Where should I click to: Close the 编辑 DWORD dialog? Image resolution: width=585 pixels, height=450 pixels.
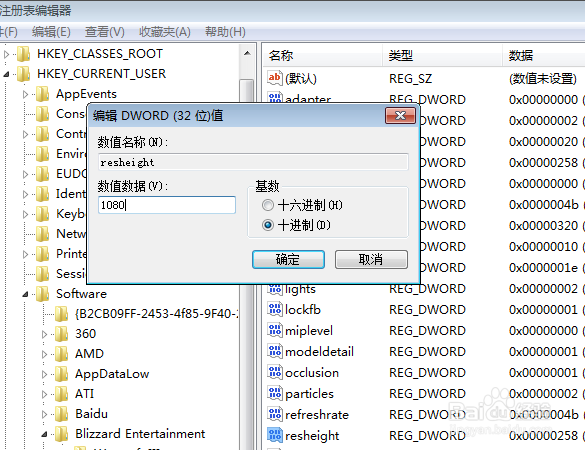[x=400, y=115]
